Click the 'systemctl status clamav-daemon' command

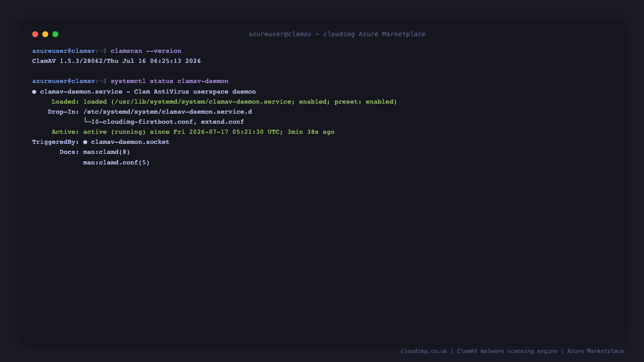tap(170, 81)
